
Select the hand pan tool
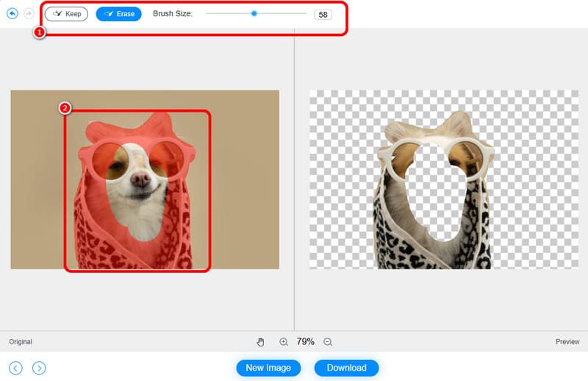(x=261, y=342)
